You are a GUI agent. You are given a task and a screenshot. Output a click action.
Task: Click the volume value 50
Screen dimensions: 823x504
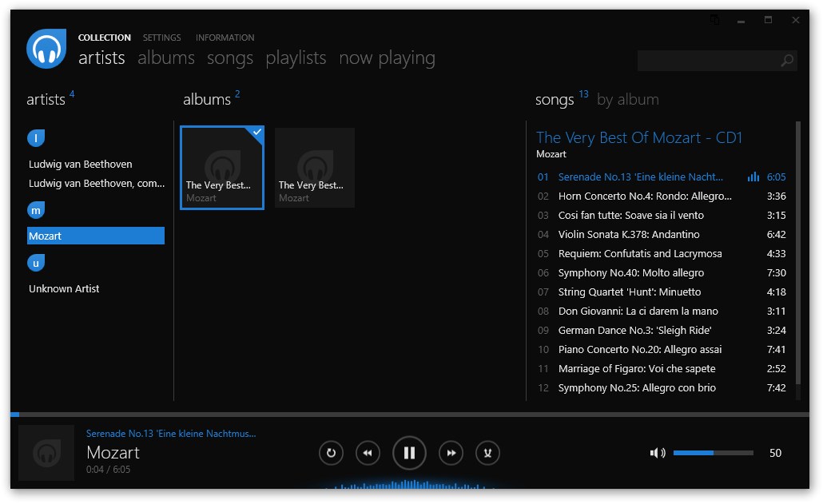(775, 453)
